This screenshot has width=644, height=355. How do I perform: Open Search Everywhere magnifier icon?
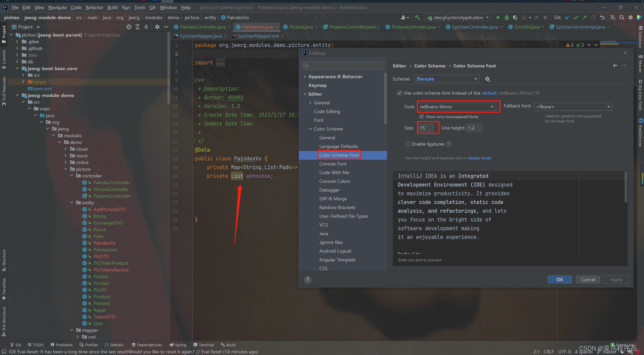(x=622, y=17)
